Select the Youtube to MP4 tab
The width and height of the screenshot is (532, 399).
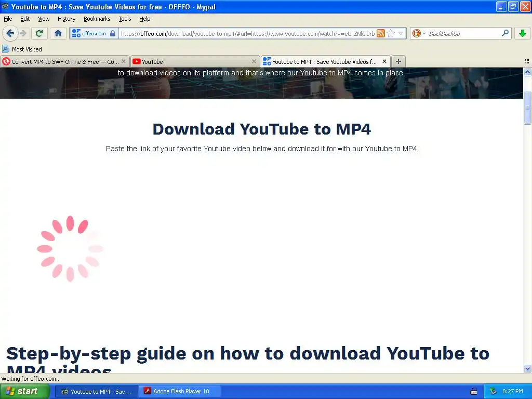coord(325,61)
